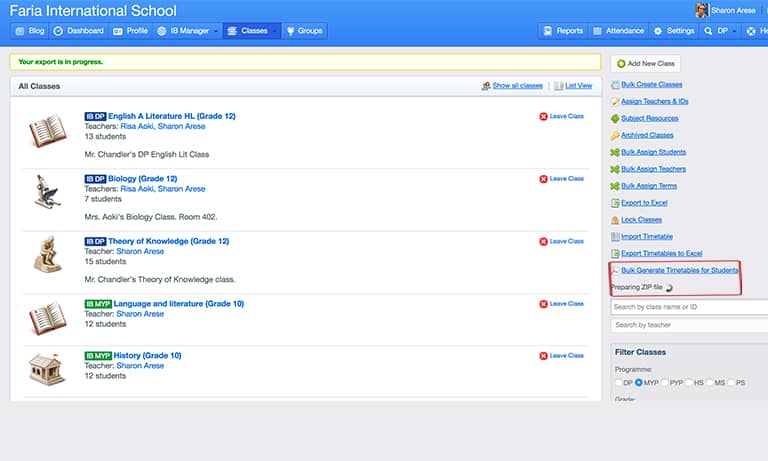The image size is (768, 461).
Task: Click the History building class icon
Action: (47, 369)
